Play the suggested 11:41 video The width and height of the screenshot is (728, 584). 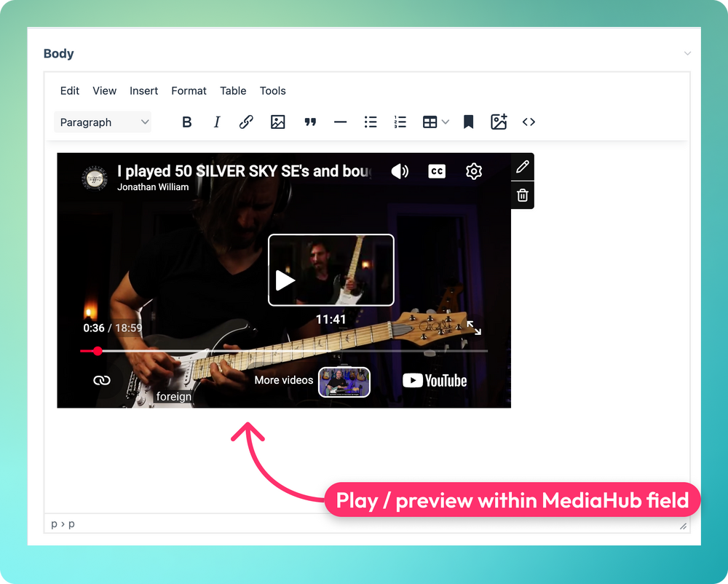point(331,270)
